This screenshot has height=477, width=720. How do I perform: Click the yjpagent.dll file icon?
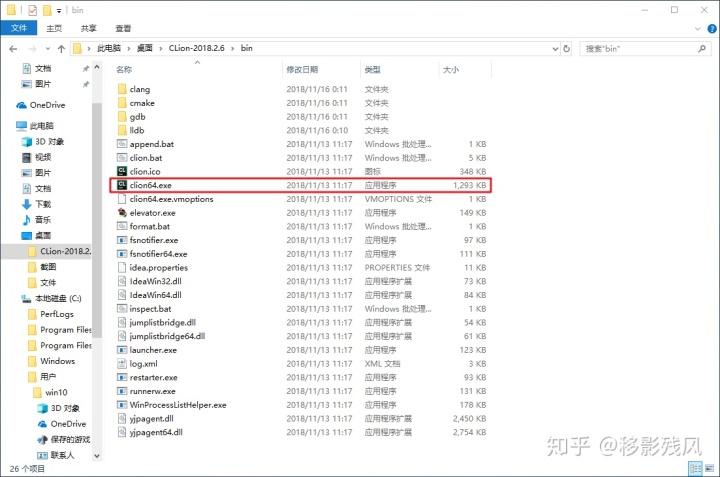pos(122,419)
